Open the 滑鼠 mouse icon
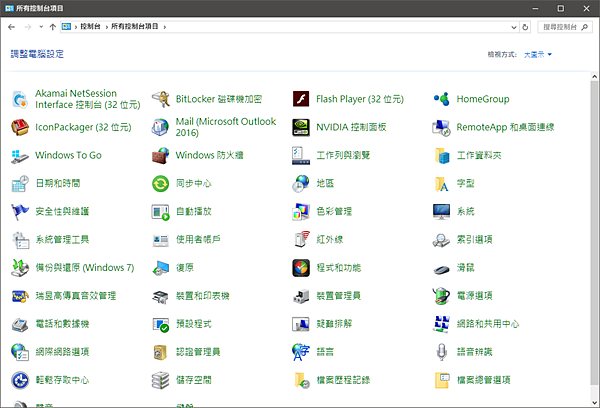The height and width of the screenshot is (408, 600). pos(441,268)
